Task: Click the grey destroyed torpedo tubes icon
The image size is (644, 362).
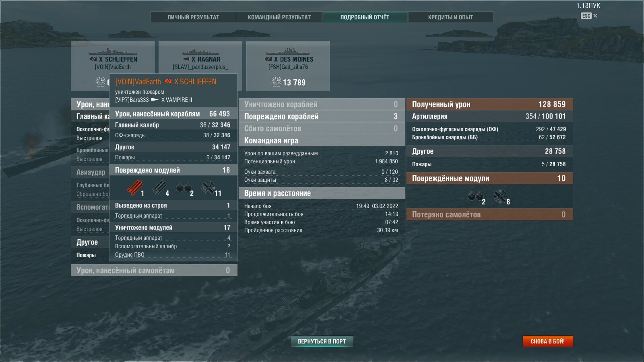Action: point(159,188)
